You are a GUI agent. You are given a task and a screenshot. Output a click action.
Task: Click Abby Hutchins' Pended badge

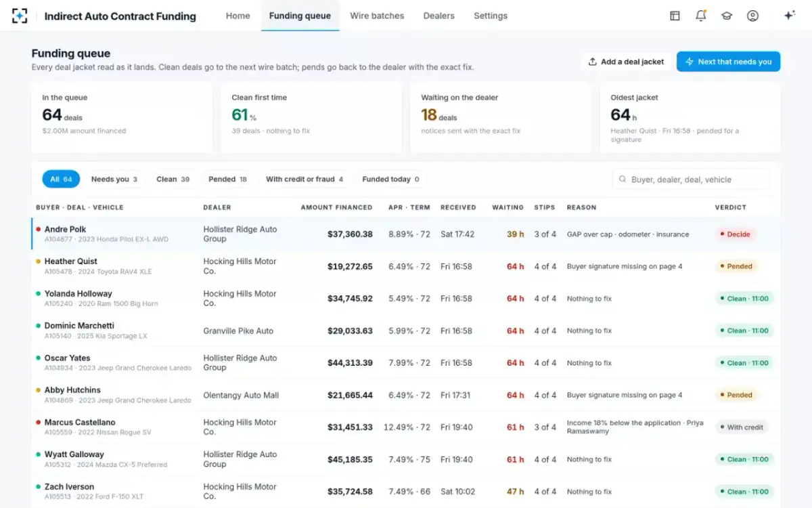pyautogui.click(x=736, y=395)
